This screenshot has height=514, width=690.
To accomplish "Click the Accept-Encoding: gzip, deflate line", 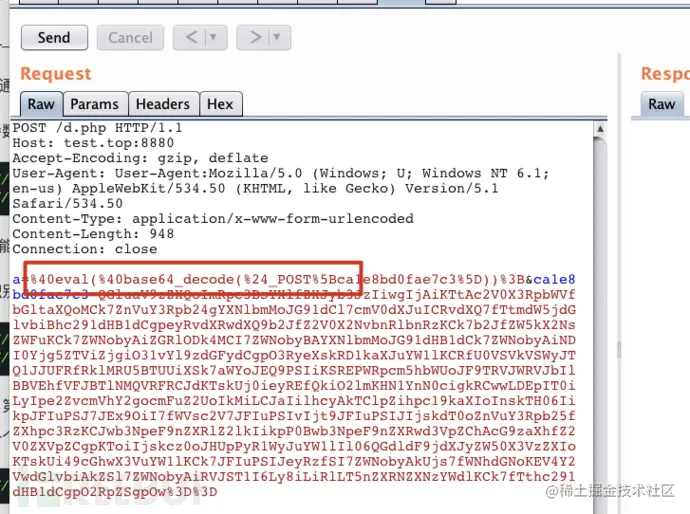I will [x=140, y=158].
